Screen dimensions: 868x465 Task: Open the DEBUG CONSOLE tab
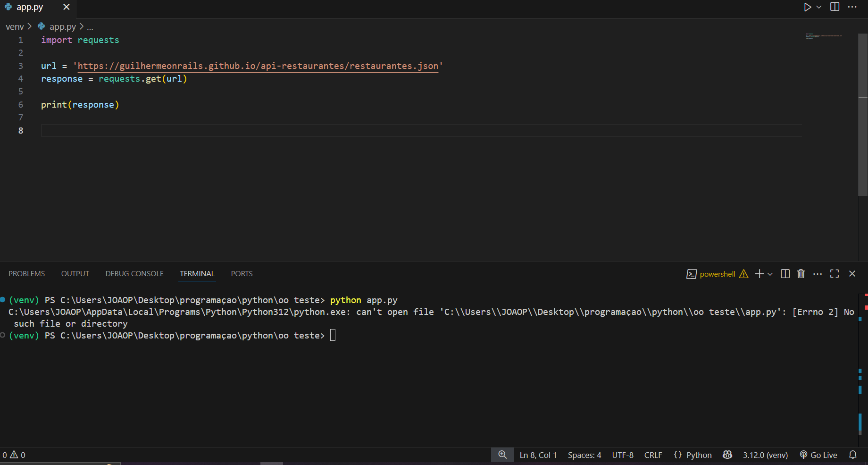pos(134,274)
